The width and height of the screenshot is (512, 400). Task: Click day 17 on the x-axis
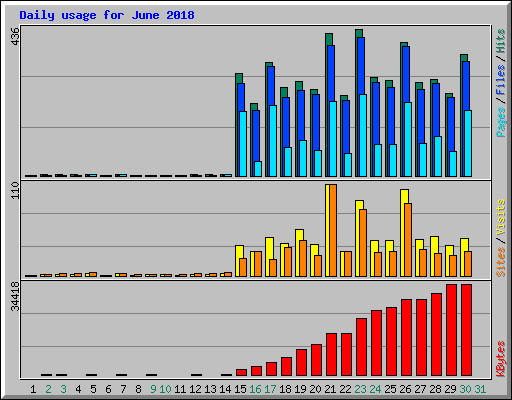tap(270, 389)
